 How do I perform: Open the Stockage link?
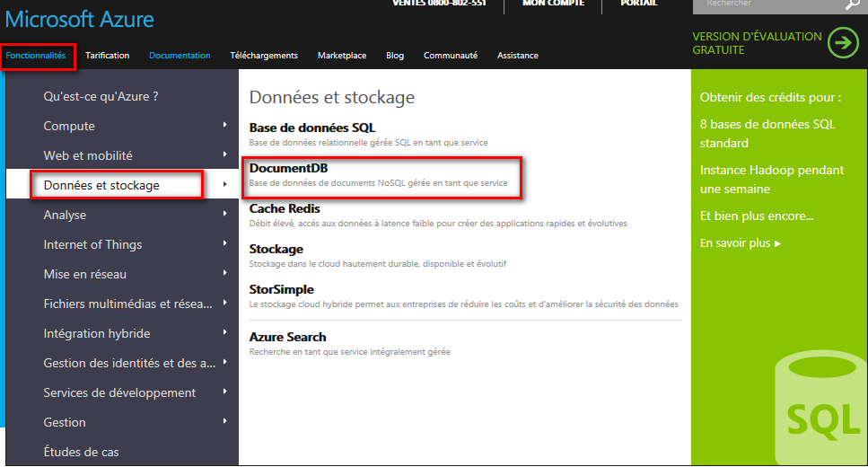pyautogui.click(x=276, y=250)
